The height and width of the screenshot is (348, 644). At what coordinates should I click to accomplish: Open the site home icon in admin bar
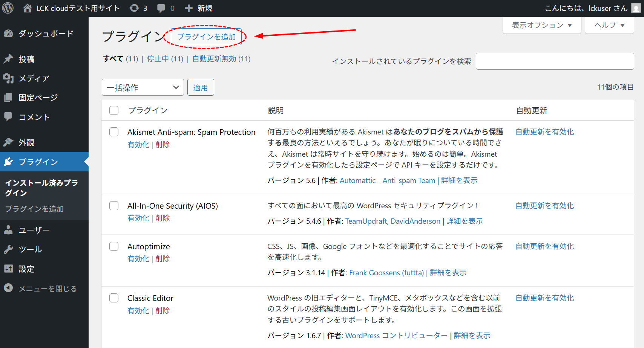28,8
